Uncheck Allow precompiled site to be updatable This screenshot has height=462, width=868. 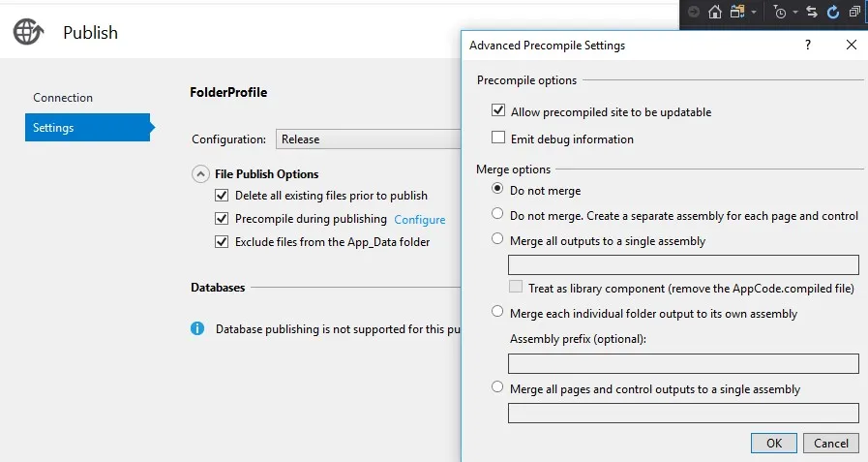point(498,112)
